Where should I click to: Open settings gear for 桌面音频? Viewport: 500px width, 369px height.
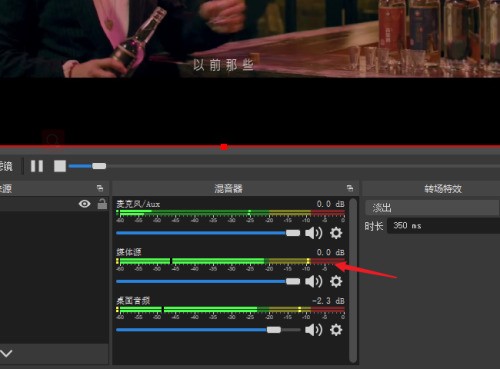336,330
